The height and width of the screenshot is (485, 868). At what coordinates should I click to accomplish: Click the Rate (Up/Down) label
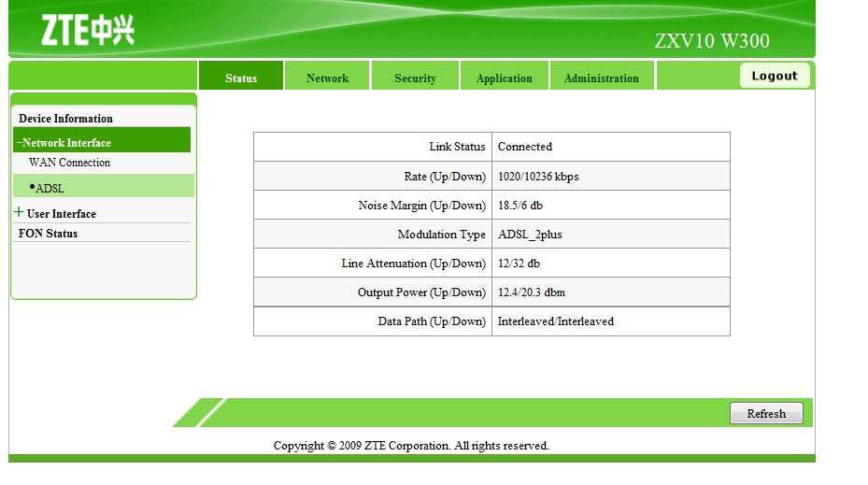pyautogui.click(x=445, y=177)
